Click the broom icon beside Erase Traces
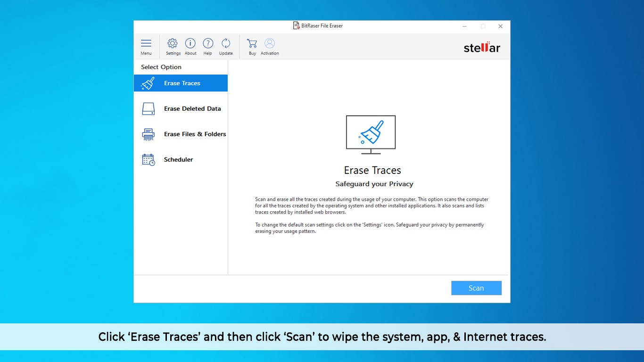This screenshot has height=362, width=644. tap(149, 83)
